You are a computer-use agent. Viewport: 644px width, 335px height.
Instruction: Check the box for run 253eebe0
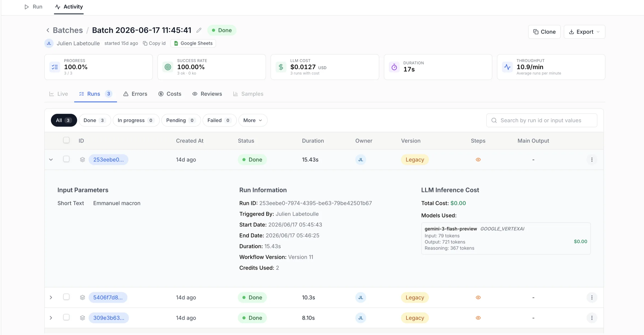pos(66,159)
